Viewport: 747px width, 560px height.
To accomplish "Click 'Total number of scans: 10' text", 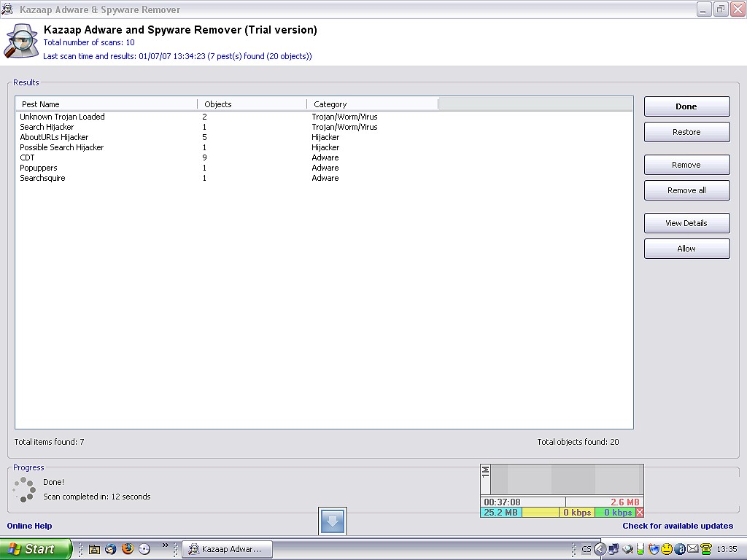I will tap(89, 42).
